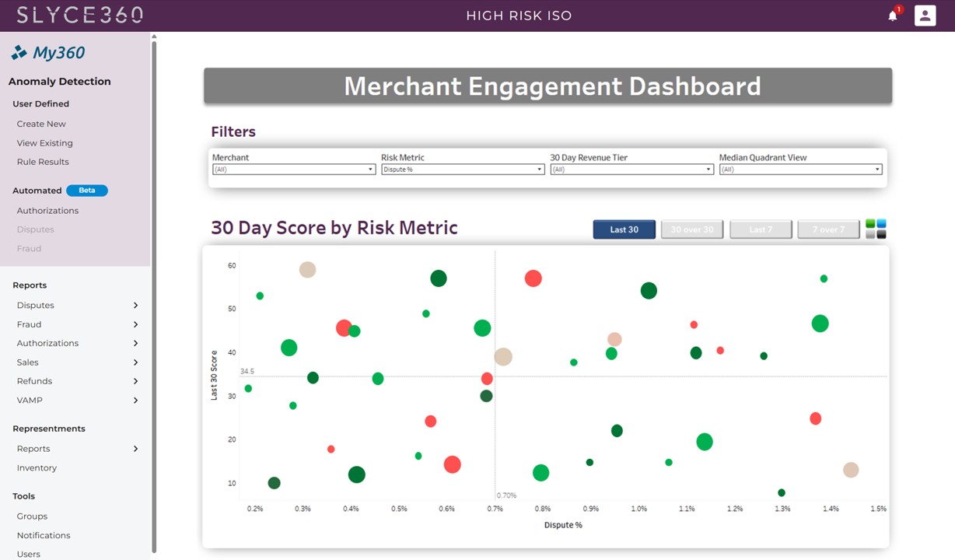The height and width of the screenshot is (560, 955).
Task: Click the Beta badge next to Automated
Action: click(x=87, y=191)
